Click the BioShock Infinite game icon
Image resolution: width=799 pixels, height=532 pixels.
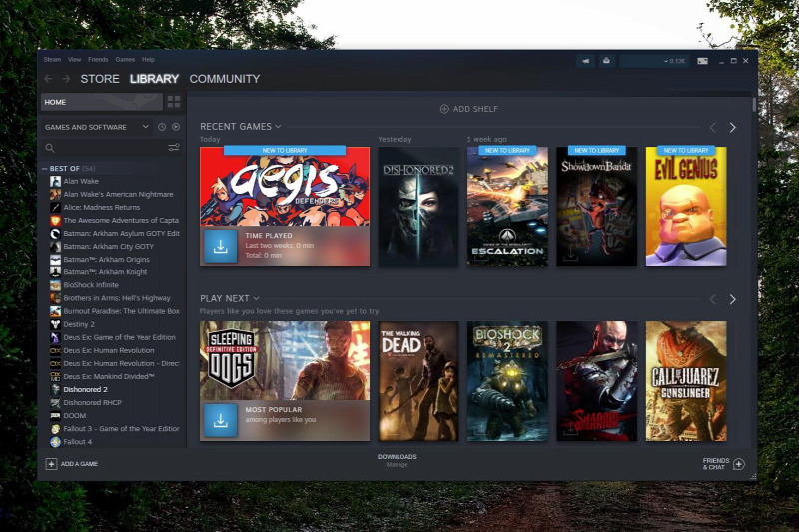point(55,285)
